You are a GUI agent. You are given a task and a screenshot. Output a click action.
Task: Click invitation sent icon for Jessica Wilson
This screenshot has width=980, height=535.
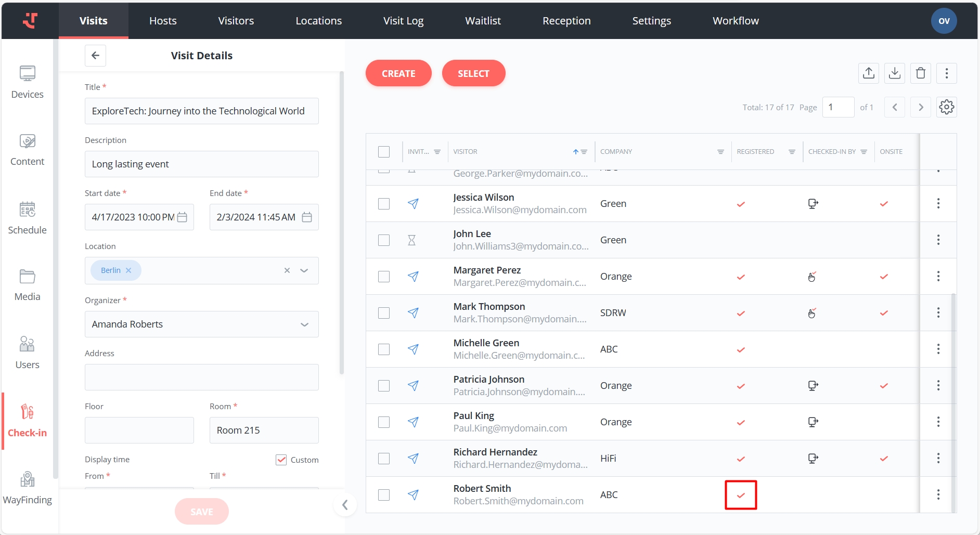[x=413, y=204]
